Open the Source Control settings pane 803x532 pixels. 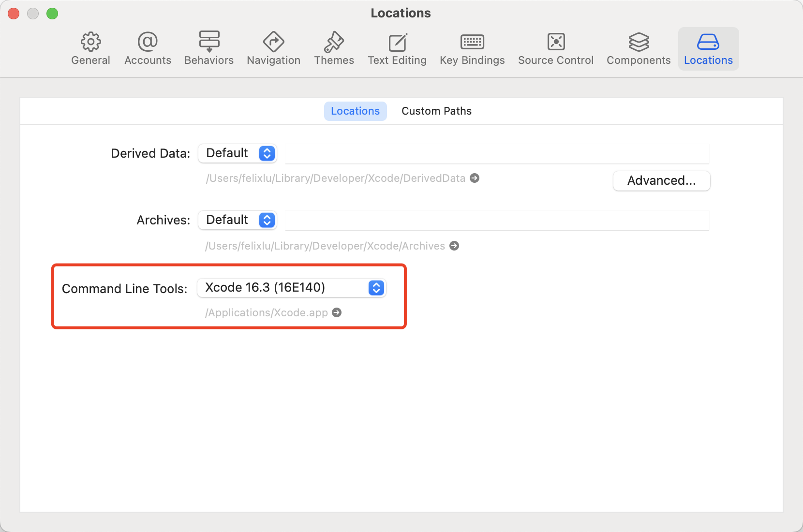[556, 49]
